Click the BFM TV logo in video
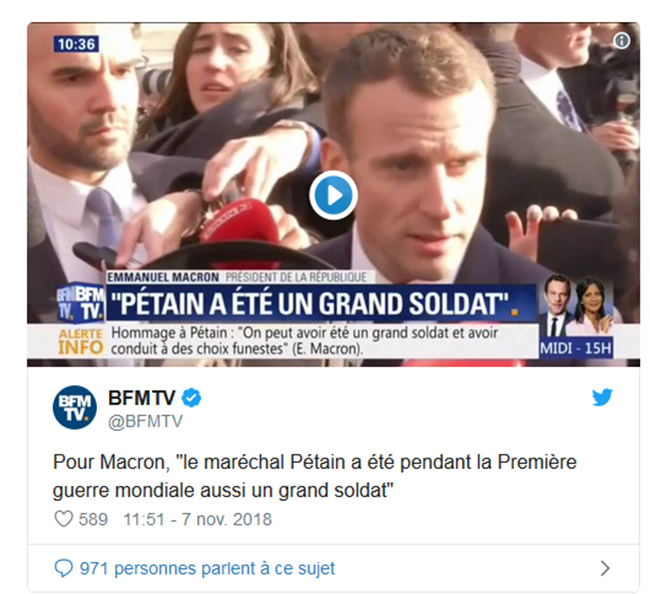 pos(81,303)
